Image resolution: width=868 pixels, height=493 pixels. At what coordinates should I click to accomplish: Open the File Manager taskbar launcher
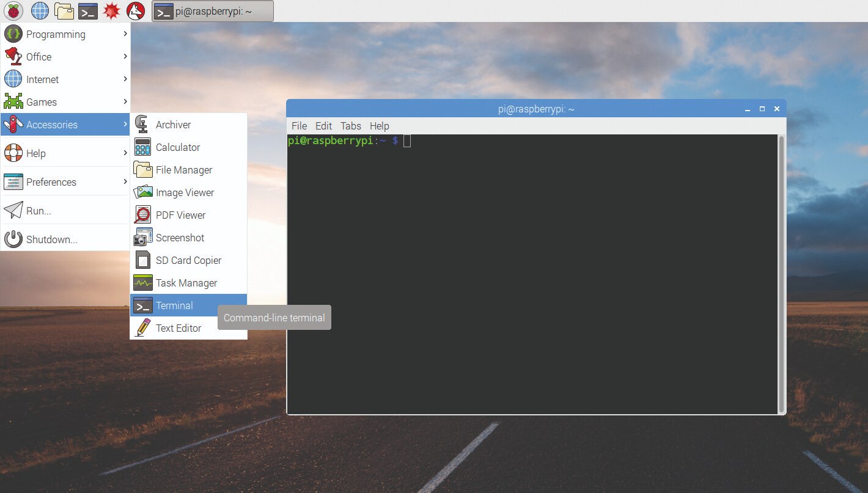click(x=64, y=10)
